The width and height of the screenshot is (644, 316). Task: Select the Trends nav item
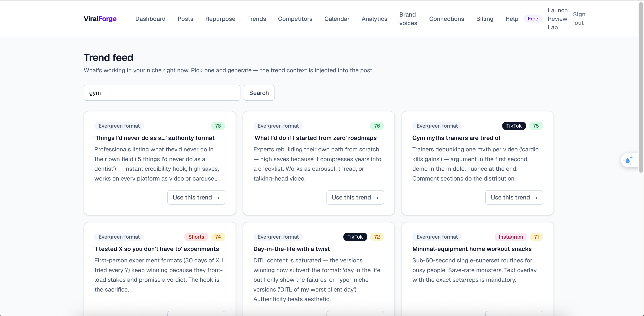coord(256,19)
